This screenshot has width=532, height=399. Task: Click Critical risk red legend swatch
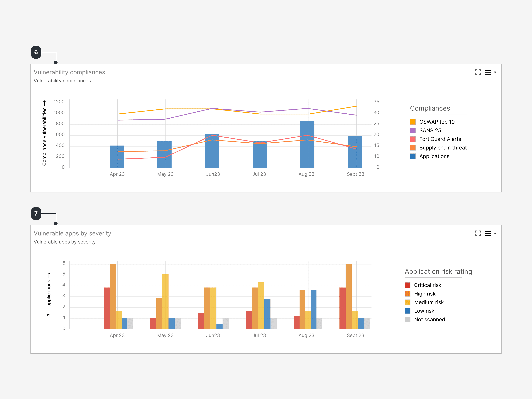(407, 285)
